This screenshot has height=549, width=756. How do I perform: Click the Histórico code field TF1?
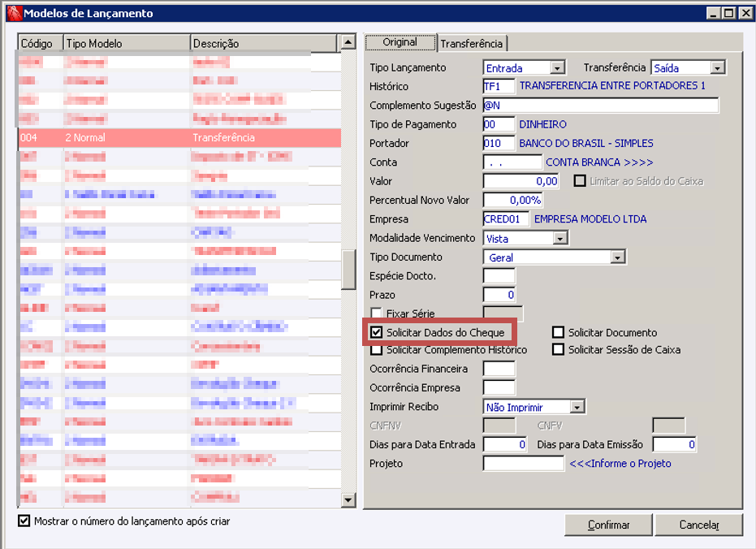click(499, 86)
